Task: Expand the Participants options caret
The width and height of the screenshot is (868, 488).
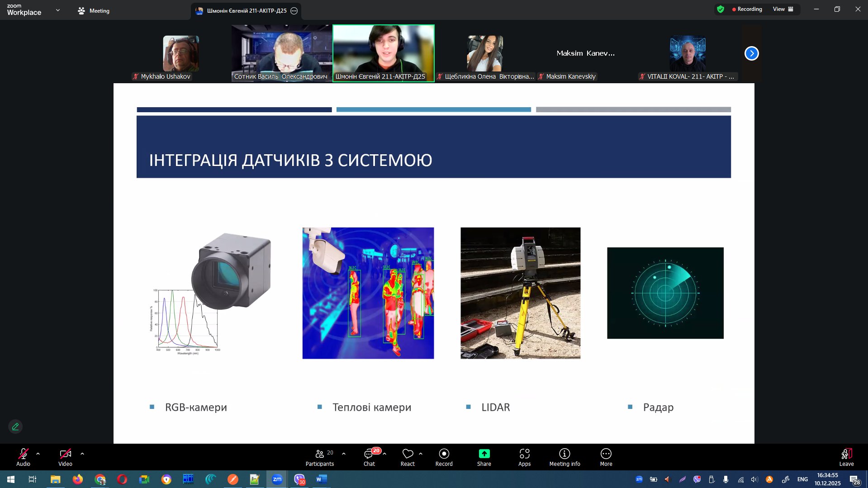Action: tap(344, 454)
